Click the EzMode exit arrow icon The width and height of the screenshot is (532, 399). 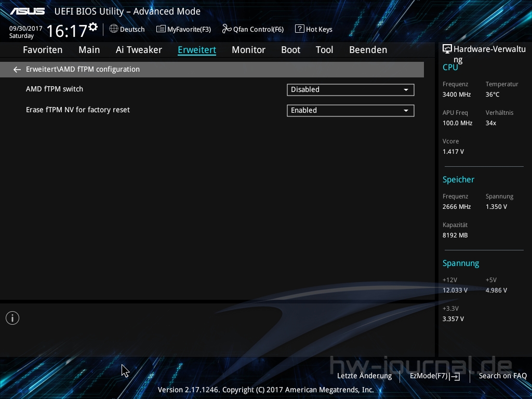pos(455,376)
